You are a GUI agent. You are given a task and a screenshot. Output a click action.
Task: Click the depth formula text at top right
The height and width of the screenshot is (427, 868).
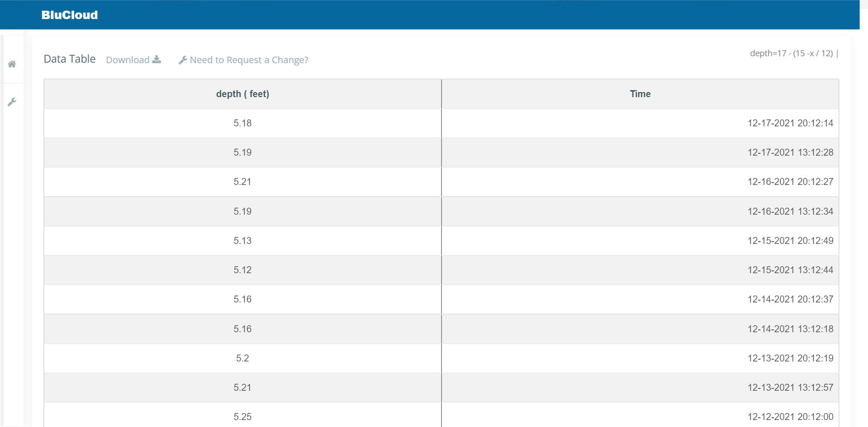point(791,53)
